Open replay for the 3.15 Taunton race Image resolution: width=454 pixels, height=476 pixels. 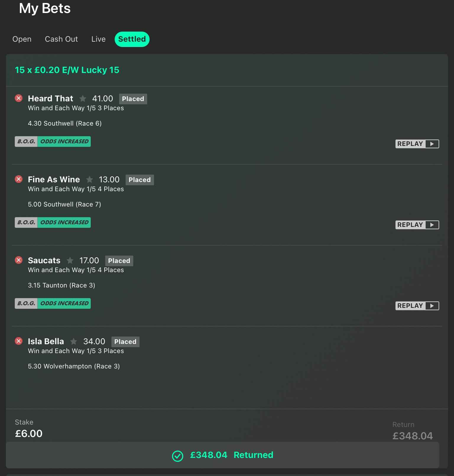pyautogui.click(x=417, y=306)
